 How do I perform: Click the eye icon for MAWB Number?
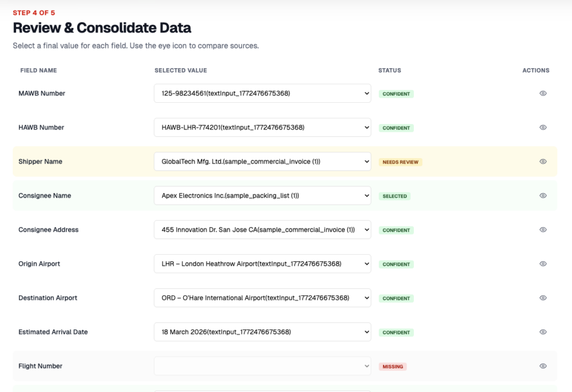(542, 93)
